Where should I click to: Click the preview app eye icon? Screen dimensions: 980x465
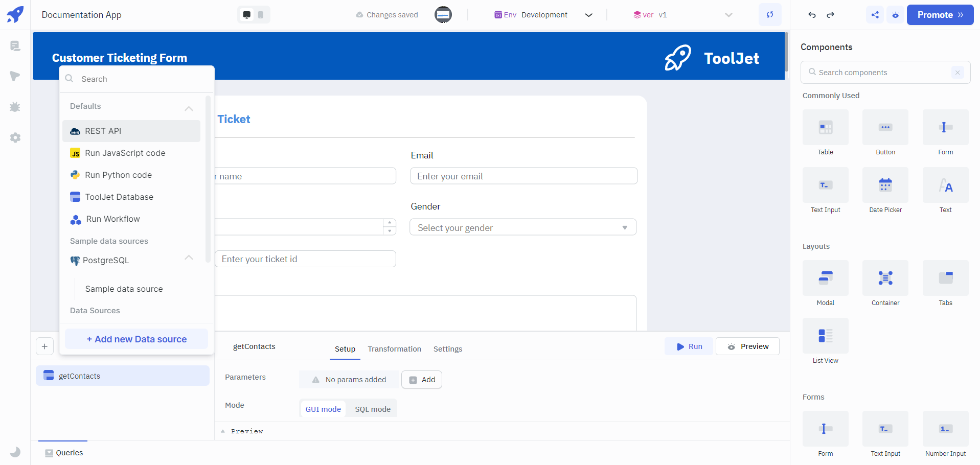tap(895, 15)
